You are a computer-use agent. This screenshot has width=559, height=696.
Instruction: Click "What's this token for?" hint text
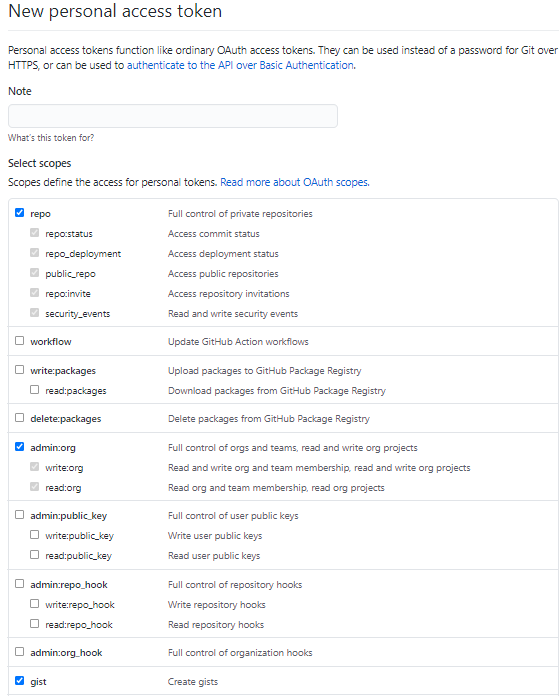(x=51, y=138)
